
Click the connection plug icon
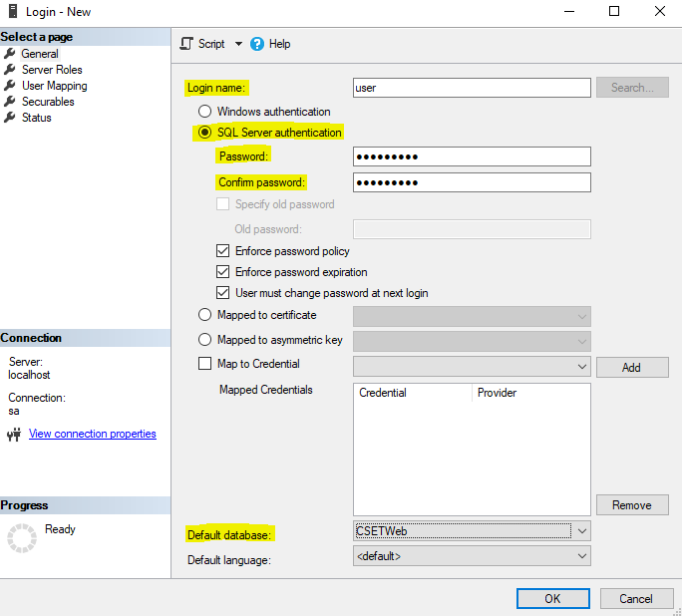coord(14,435)
